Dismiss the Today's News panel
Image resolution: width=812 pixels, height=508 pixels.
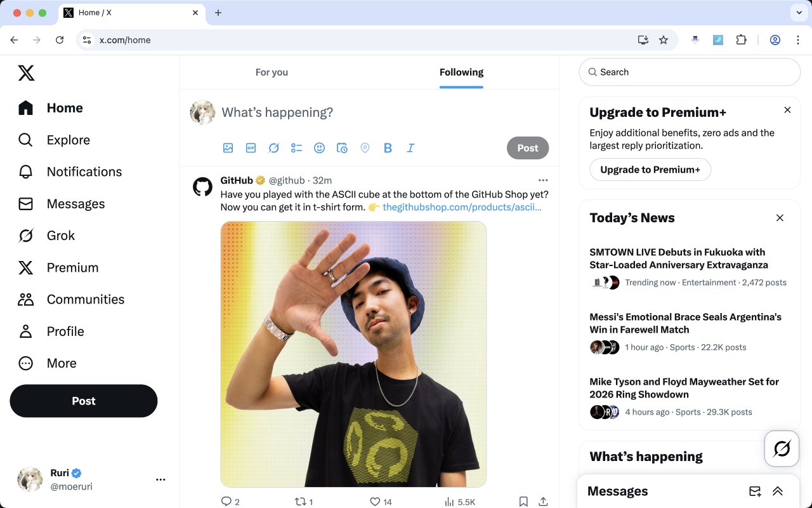click(780, 218)
